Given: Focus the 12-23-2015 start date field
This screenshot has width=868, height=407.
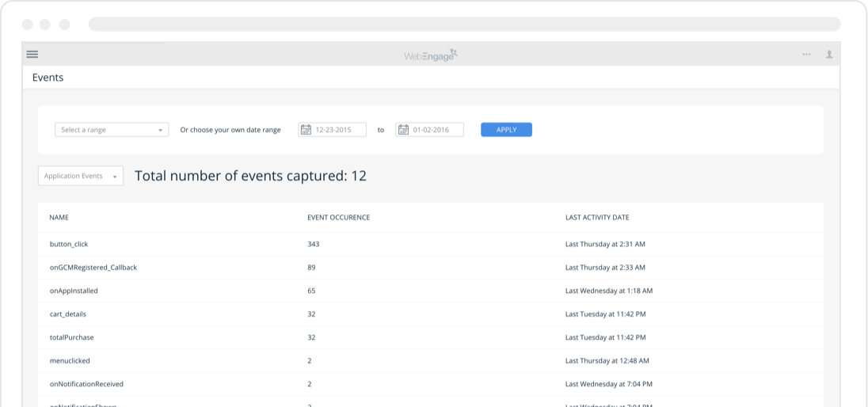Looking at the screenshot, I should 332,130.
